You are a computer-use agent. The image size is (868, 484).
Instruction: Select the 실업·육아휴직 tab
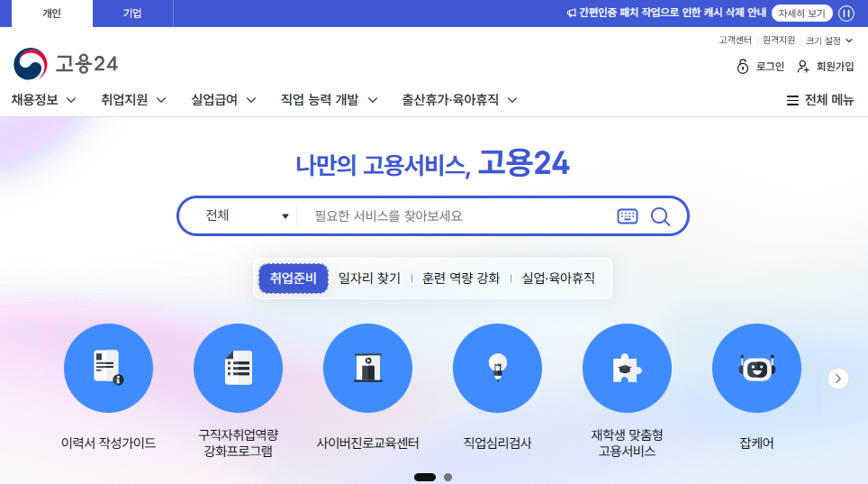coord(558,279)
